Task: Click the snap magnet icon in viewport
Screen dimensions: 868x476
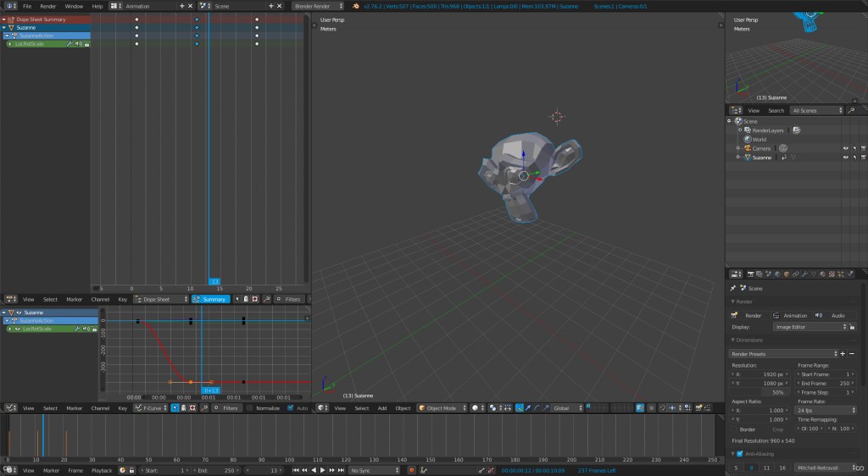Action: (x=663, y=408)
